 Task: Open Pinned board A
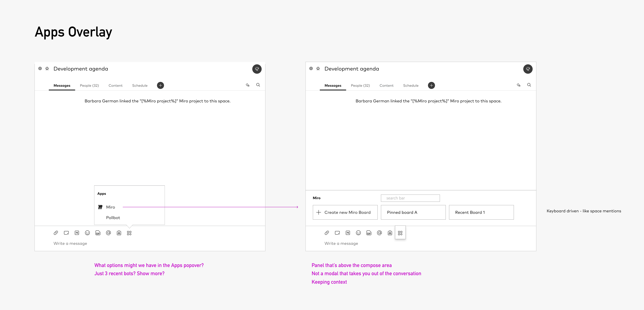pos(413,212)
